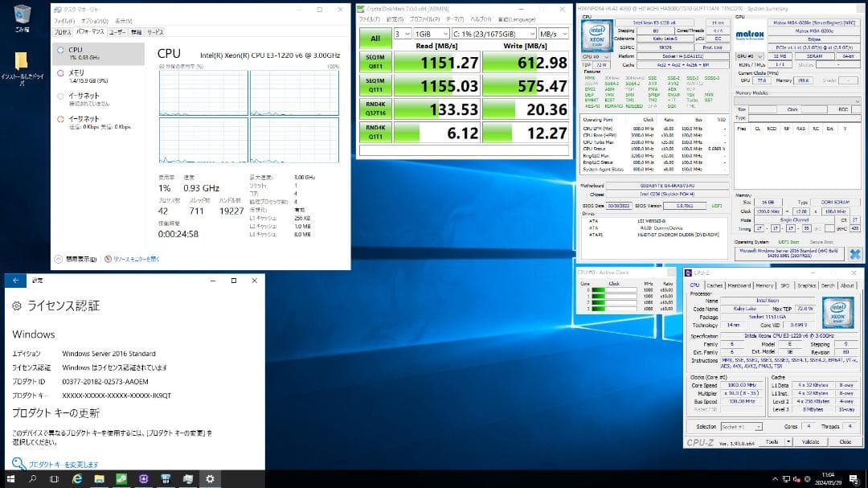The height and width of the screenshot is (488, 868).
Task: Open Task View from the taskbar
Action: click(x=53, y=479)
